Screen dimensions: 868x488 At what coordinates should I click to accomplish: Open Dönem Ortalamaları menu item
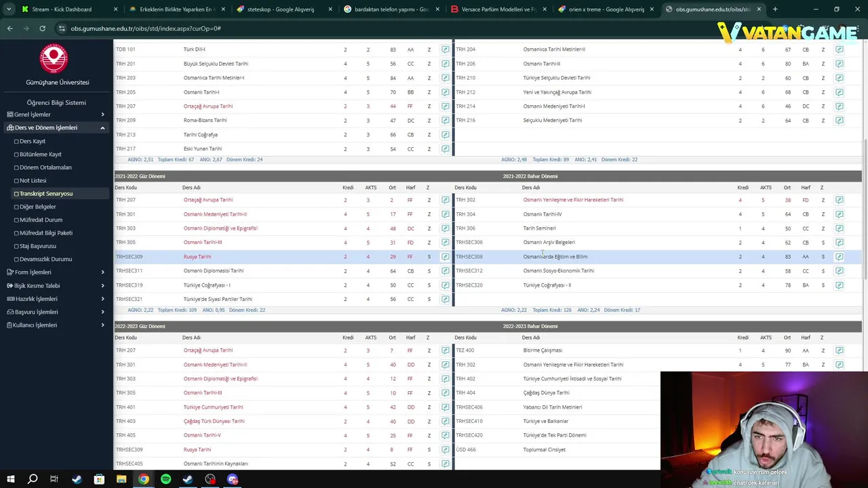(x=45, y=167)
